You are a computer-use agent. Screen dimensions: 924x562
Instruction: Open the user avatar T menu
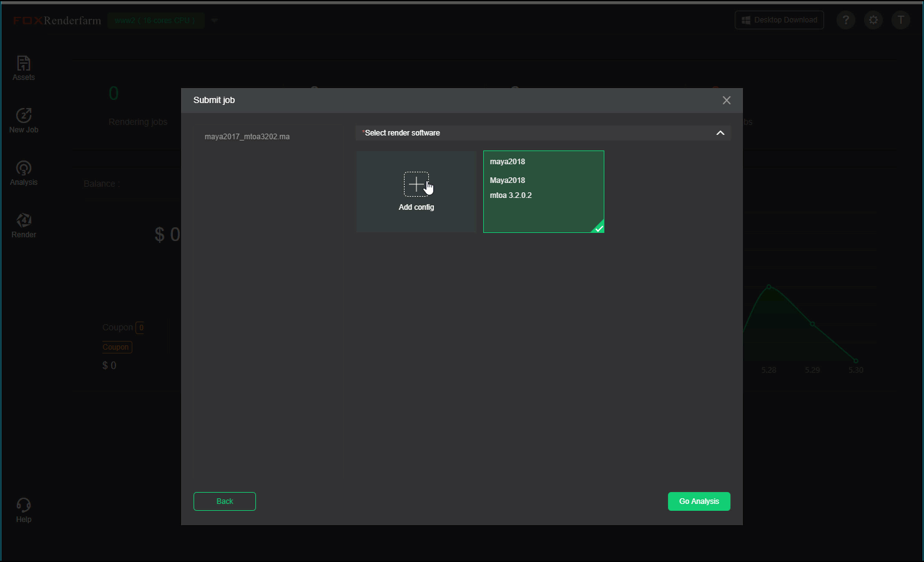click(901, 20)
